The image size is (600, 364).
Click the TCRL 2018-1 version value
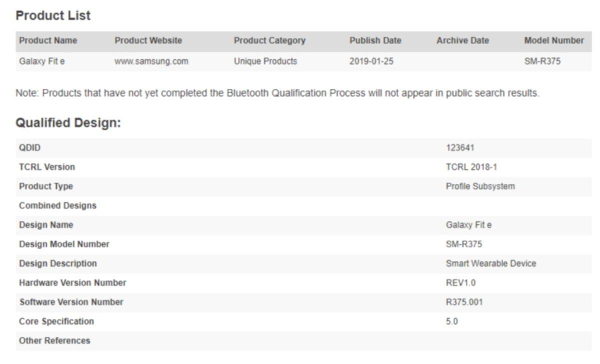coord(471,167)
